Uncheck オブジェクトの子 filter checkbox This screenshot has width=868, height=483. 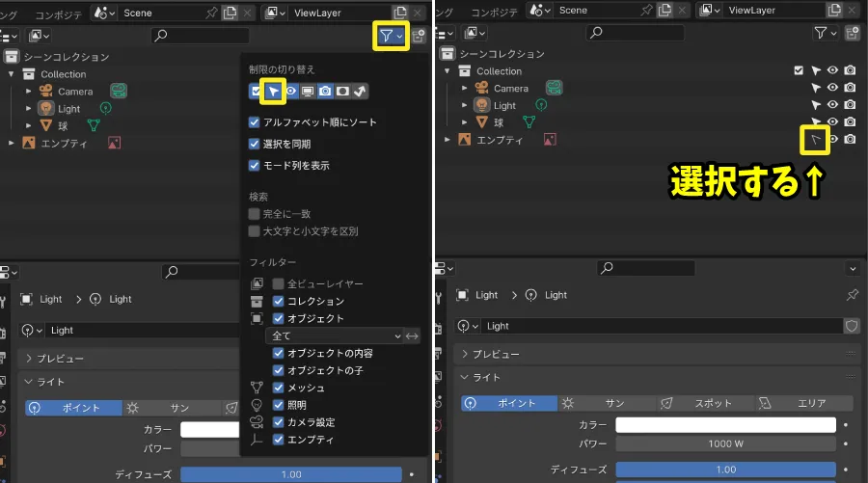click(278, 370)
